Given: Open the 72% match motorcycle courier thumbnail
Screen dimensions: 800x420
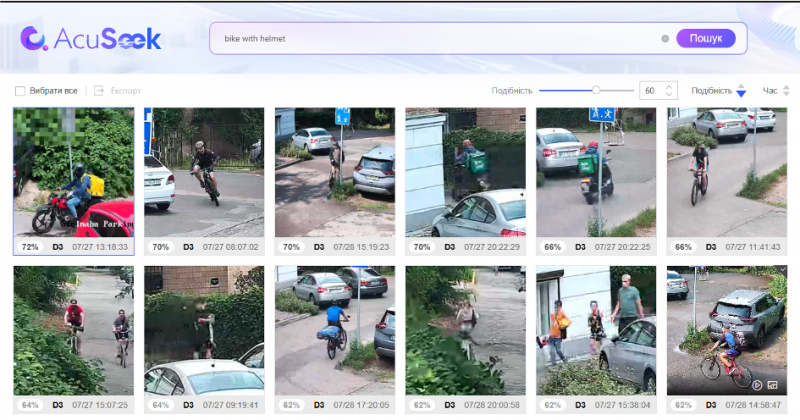Looking at the screenshot, I should point(73,172).
